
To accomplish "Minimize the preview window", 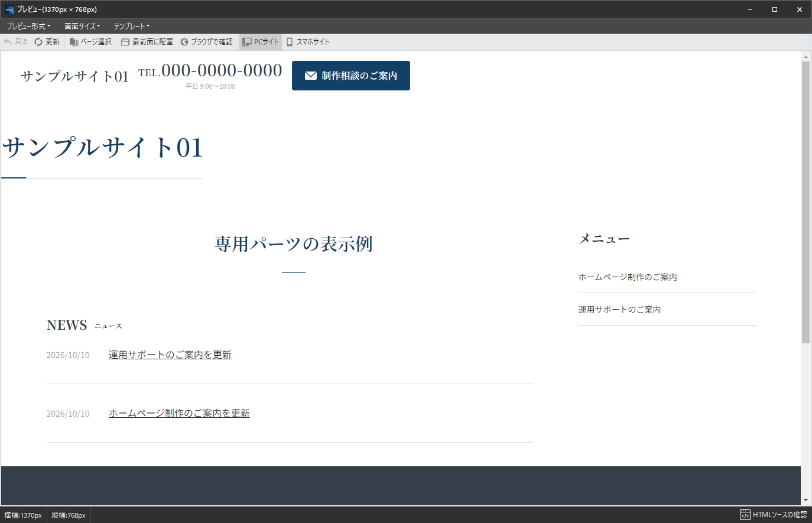I will click(750, 9).
